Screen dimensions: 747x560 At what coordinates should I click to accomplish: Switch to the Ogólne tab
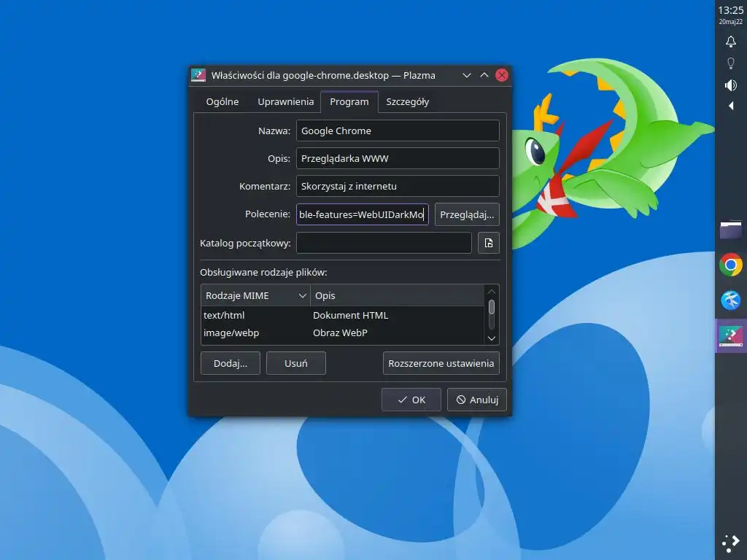coord(222,101)
